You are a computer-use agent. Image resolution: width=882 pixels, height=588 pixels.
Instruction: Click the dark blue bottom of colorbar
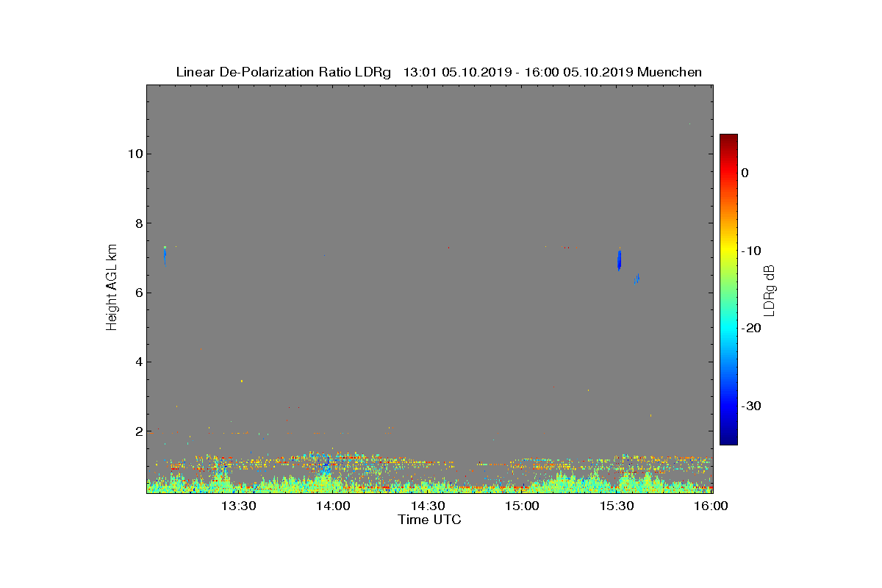728,440
